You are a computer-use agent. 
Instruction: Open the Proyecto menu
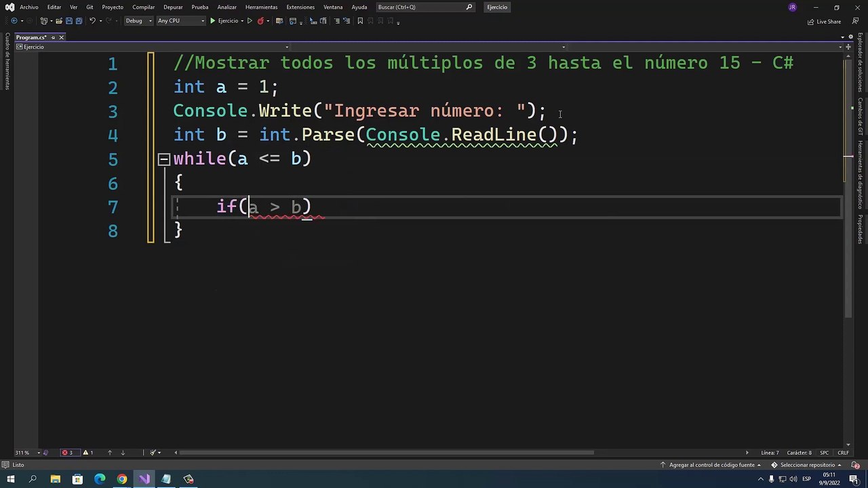click(x=113, y=7)
